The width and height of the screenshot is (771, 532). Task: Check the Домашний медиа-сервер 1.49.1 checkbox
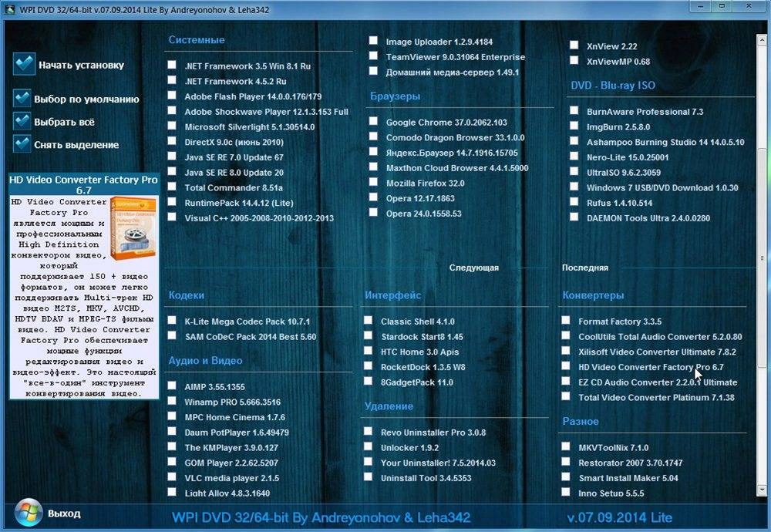tap(374, 71)
